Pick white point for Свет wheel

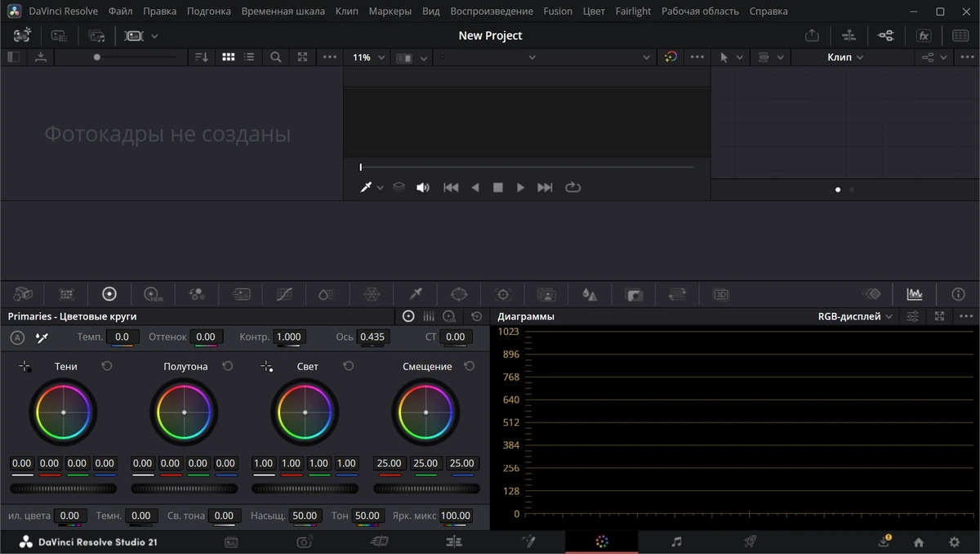click(267, 367)
